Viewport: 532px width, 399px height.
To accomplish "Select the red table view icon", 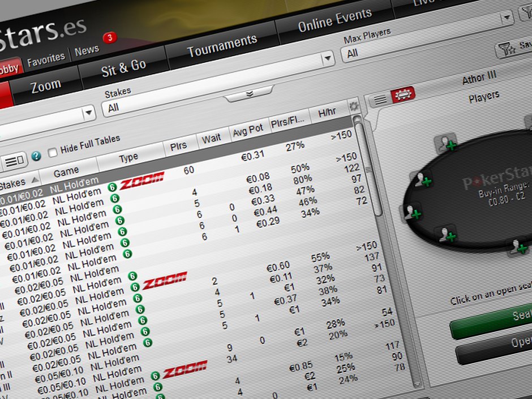I will pyautogui.click(x=403, y=95).
